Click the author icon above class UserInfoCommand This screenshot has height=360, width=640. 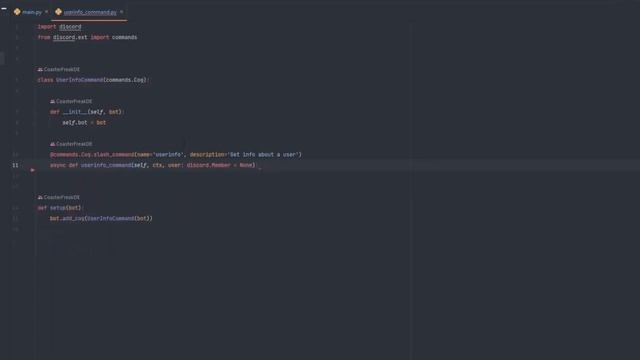(40, 69)
